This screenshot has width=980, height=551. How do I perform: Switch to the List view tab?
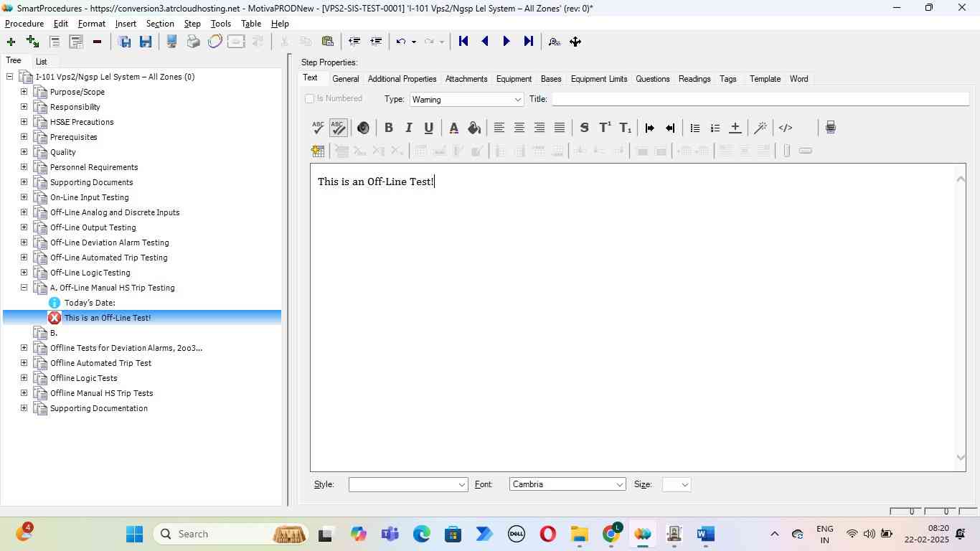(x=42, y=62)
